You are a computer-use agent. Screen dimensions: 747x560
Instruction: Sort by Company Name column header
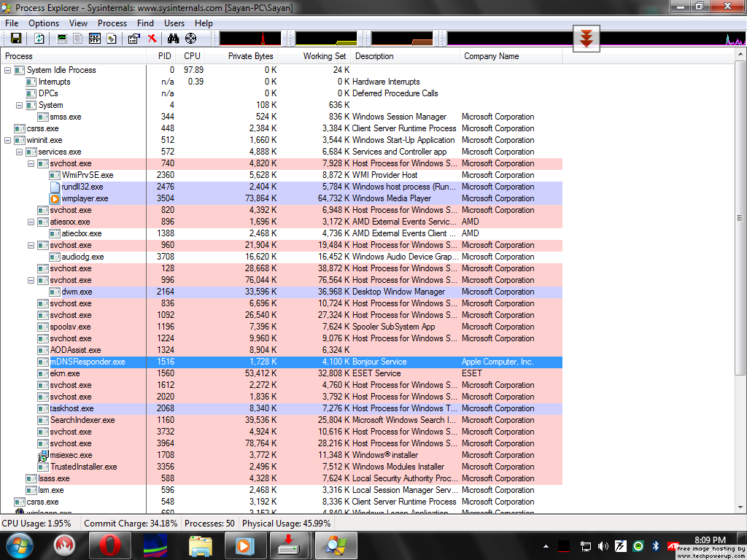click(511, 56)
